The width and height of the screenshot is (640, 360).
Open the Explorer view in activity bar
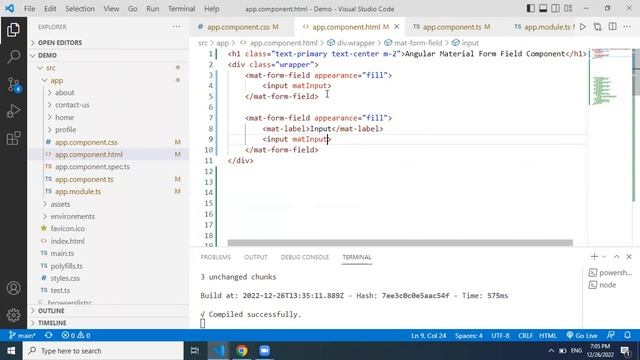click(13, 30)
